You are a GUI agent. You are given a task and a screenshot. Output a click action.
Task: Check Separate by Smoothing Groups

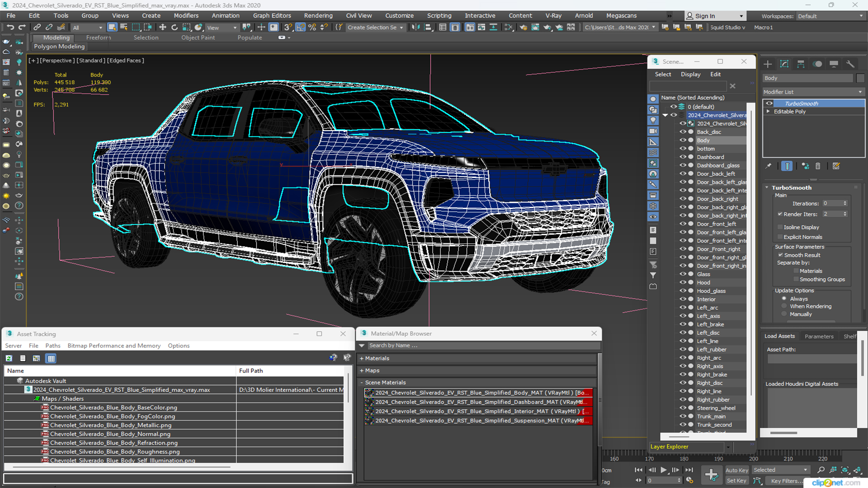click(796, 280)
